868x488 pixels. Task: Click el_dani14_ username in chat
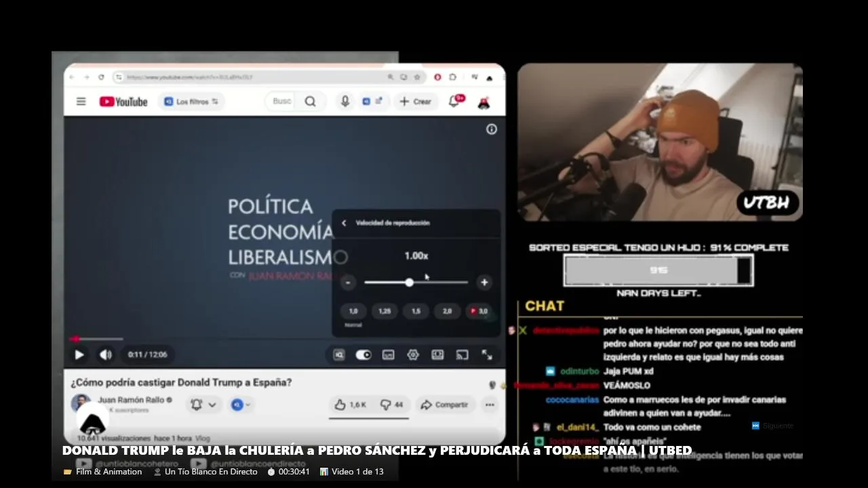tap(578, 428)
